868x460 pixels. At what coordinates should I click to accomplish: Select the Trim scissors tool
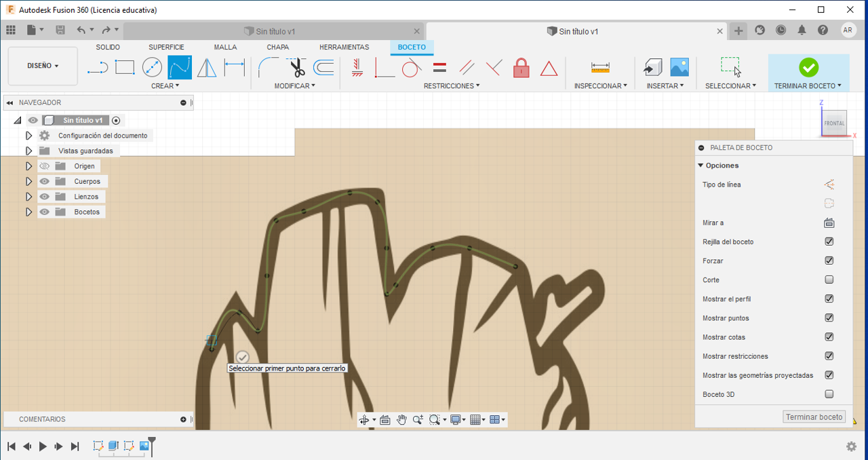[x=297, y=67]
